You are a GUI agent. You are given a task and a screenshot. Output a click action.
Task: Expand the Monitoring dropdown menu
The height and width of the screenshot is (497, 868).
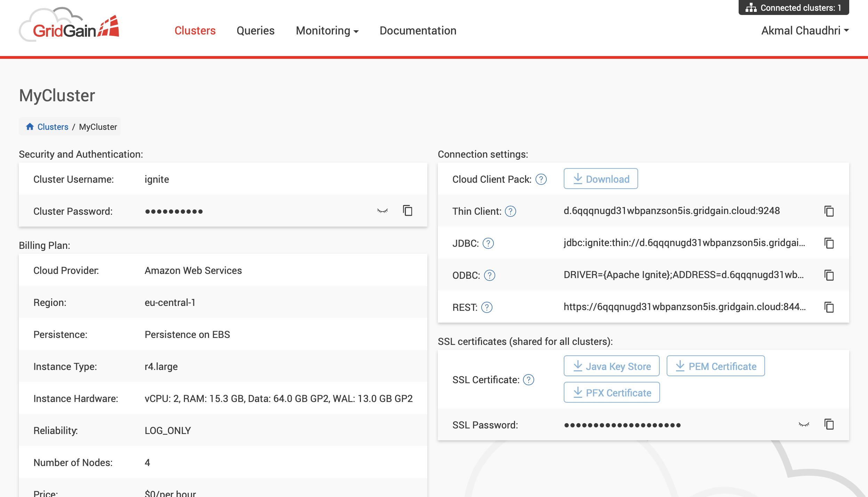point(327,31)
